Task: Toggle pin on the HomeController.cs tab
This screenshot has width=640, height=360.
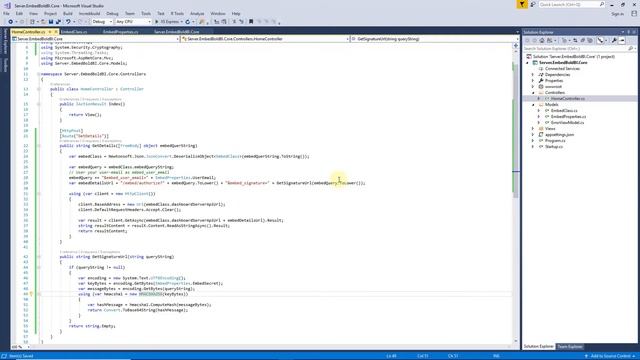Action: coord(50,32)
